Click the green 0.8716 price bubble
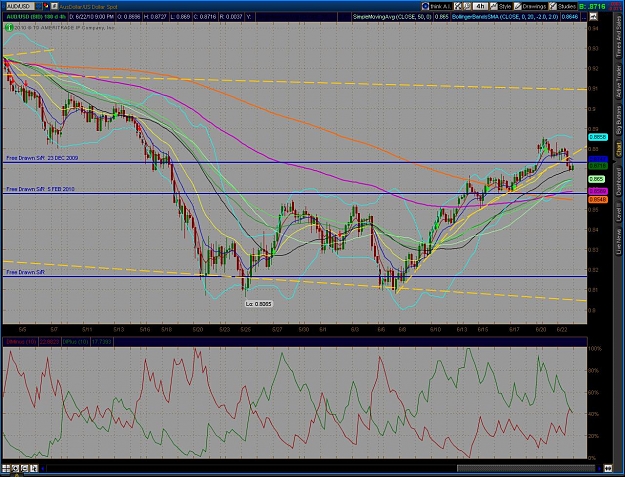Screen dimensions: 625x477 coord(598,166)
